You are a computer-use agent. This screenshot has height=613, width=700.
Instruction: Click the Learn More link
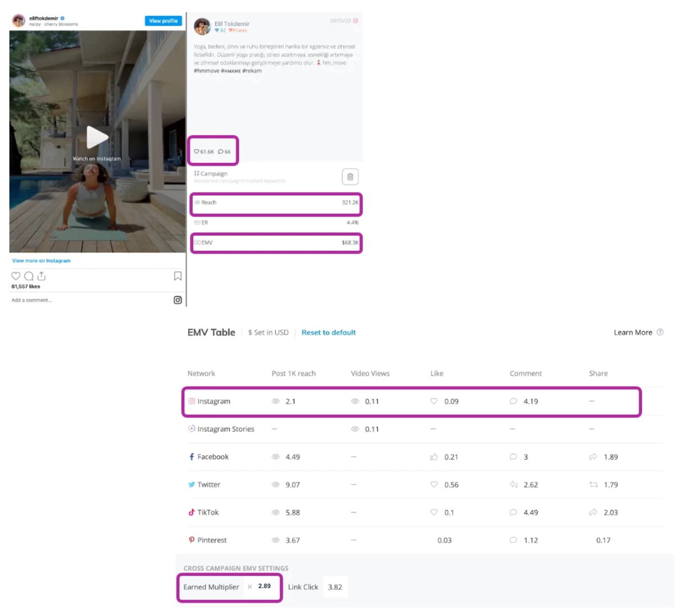pyautogui.click(x=633, y=332)
